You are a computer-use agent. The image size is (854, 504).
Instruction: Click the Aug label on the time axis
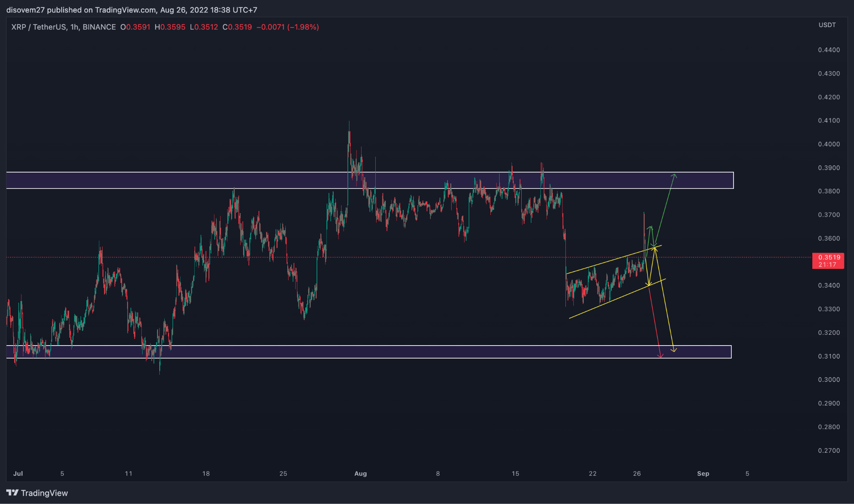359,474
